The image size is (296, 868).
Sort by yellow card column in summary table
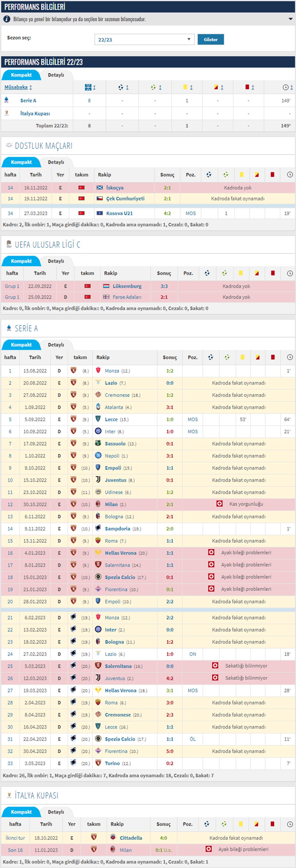187,87
